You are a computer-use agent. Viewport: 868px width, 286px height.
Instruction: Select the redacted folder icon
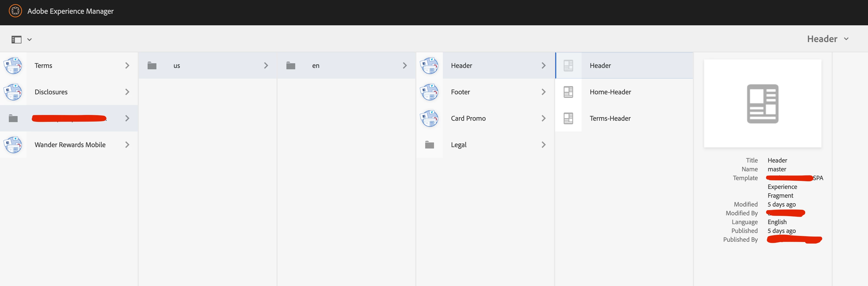[x=13, y=119]
